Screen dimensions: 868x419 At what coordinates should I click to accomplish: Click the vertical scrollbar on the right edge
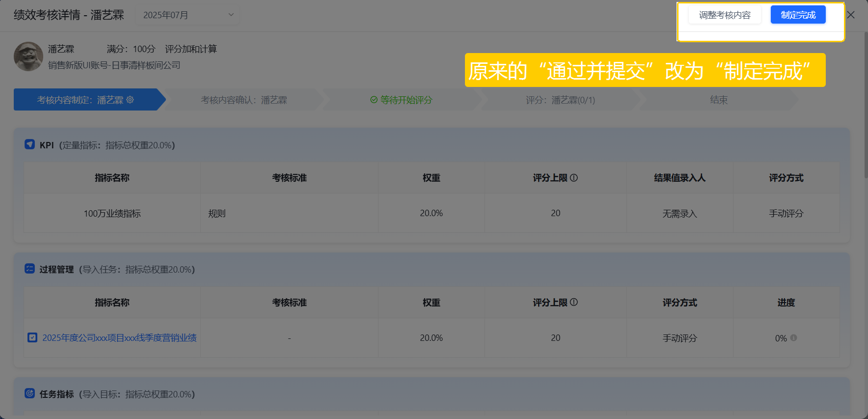pos(866,106)
